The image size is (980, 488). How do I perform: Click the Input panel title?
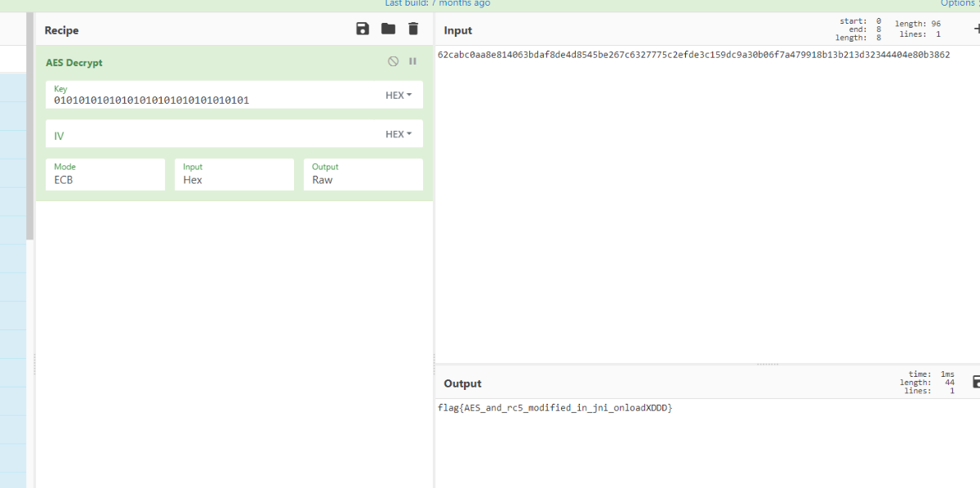(458, 30)
